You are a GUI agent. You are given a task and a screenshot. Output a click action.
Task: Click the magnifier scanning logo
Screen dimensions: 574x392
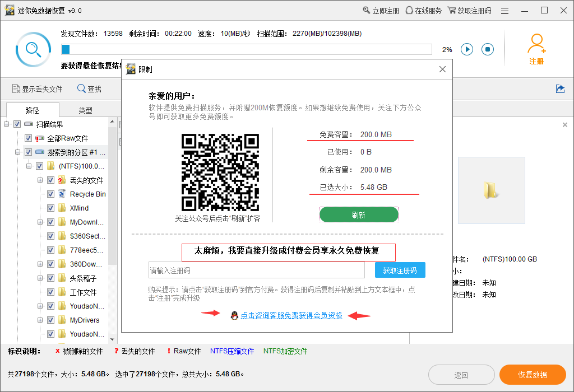33,49
